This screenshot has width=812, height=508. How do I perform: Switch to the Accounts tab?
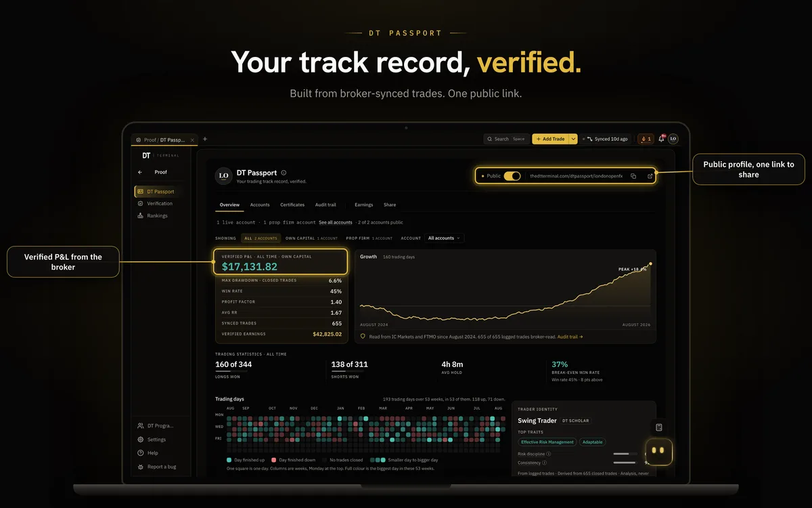[x=260, y=205]
